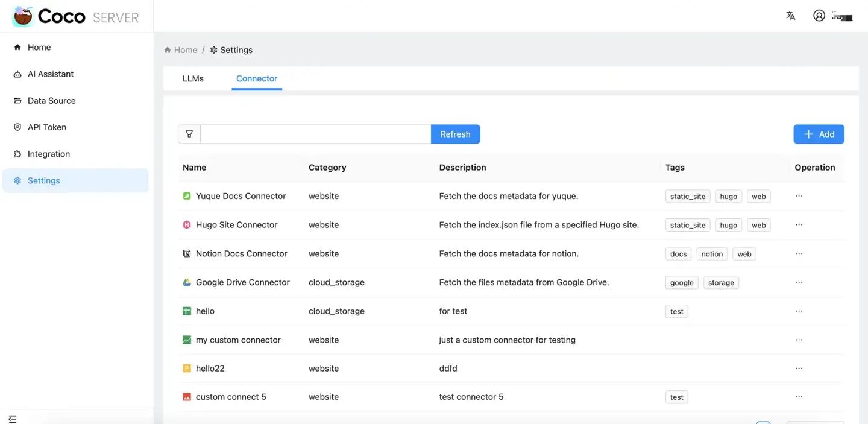The width and height of the screenshot is (868, 424).
Task: Click the hello22 connector name
Action: coord(210,369)
